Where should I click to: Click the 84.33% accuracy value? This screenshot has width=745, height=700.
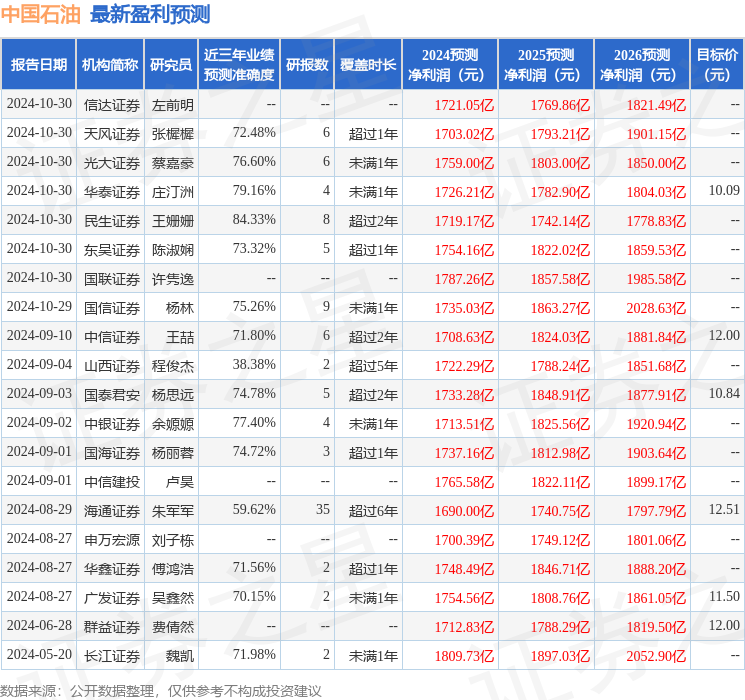tap(254, 220)
